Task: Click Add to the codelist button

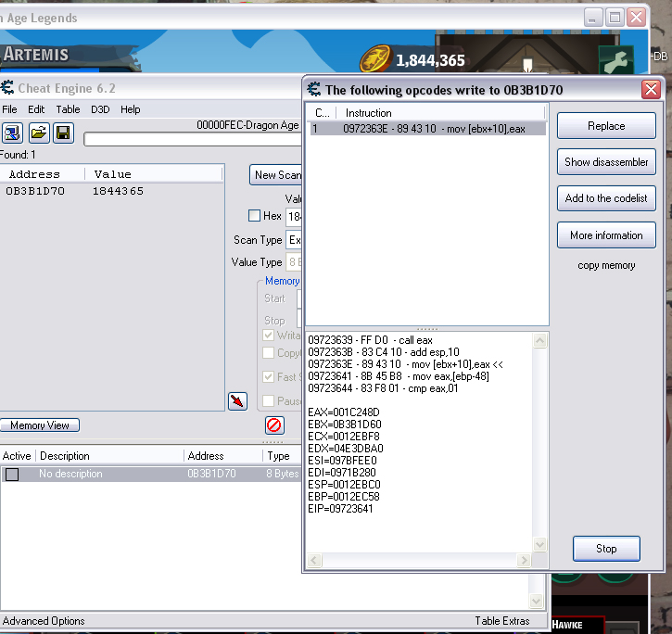Action: 606,198
